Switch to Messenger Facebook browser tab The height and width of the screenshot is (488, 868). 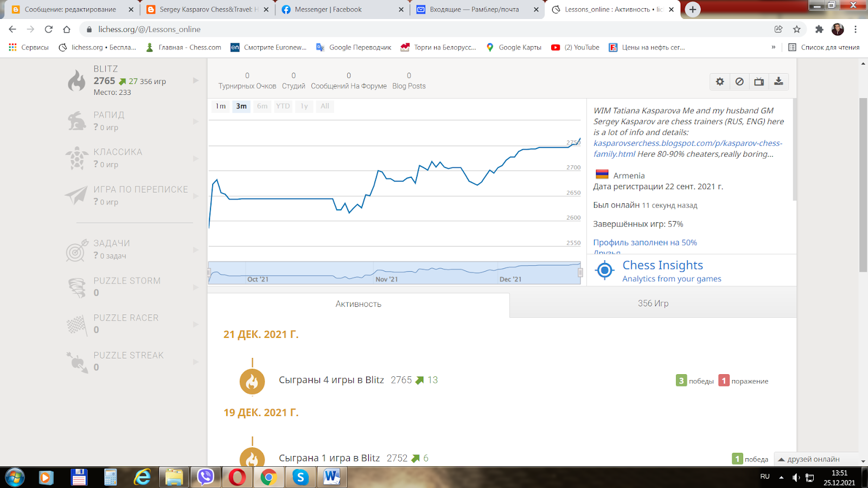coord(342,9)
